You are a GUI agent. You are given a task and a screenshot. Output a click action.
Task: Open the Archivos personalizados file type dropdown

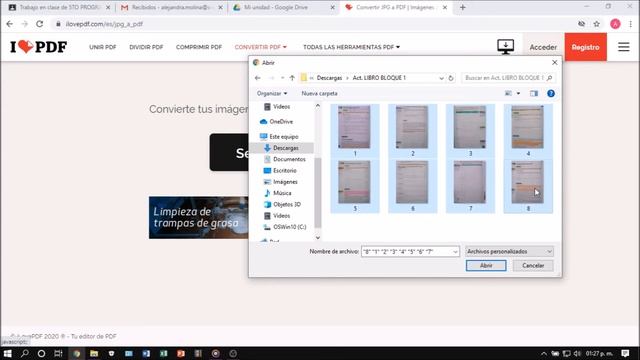click(509, 251)
